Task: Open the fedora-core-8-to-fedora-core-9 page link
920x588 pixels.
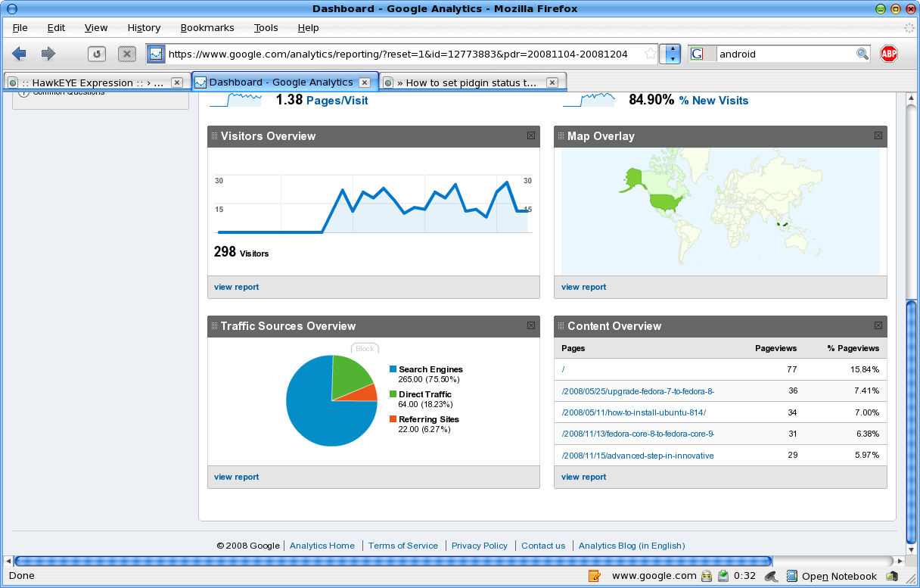Action: click(638, 434)
